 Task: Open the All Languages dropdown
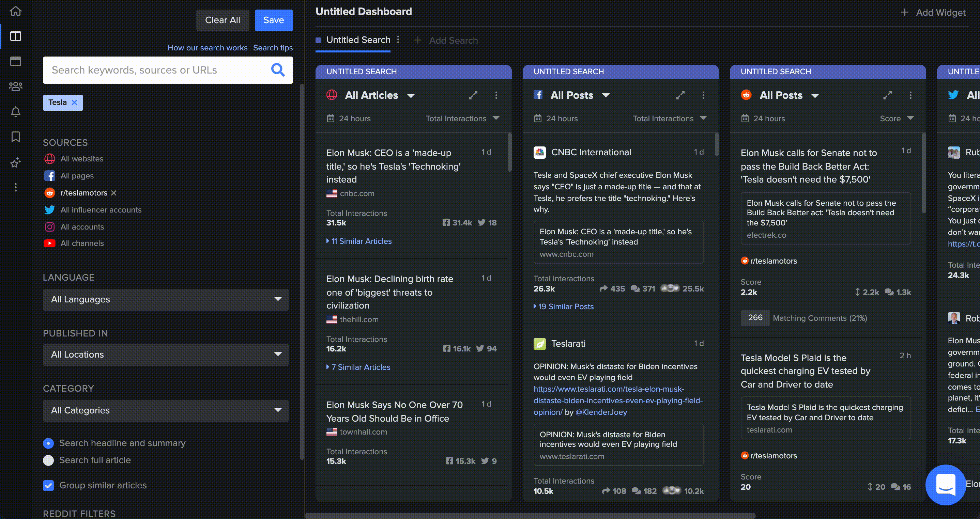(166, 300)
